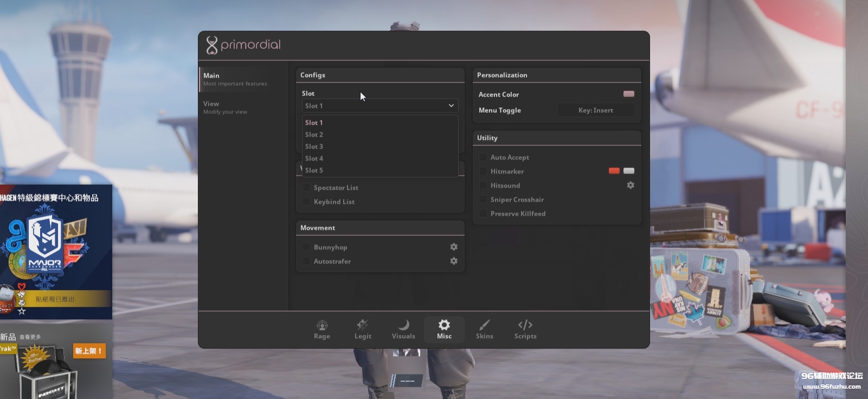
Task: Open the Accent Color swatch
Action: (x=629, y=94)
